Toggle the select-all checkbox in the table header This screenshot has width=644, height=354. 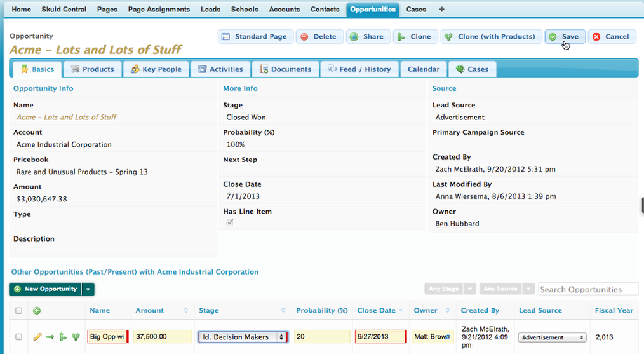click(x=18, y=311)
